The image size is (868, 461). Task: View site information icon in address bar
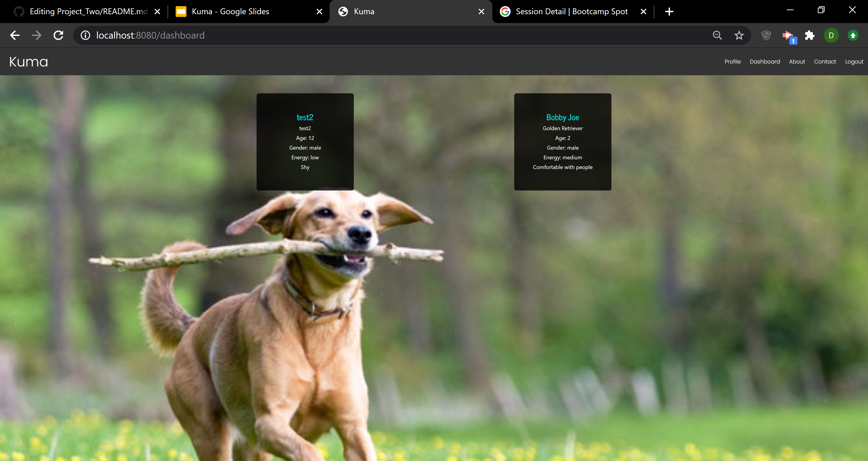(x=86, y=35)
